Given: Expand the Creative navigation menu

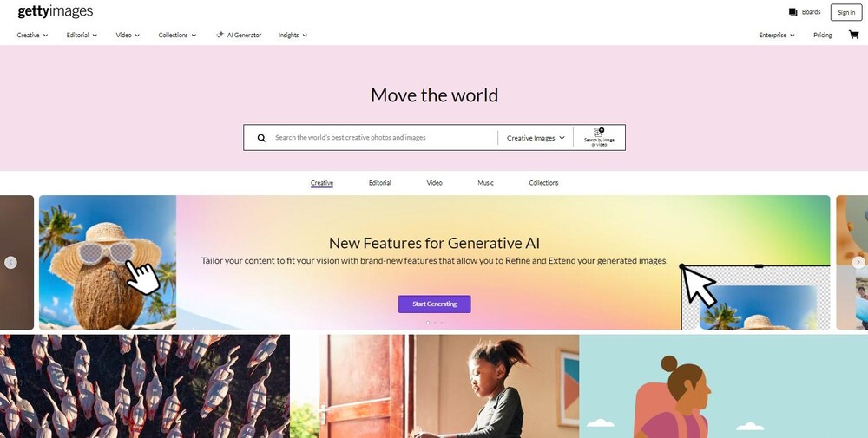Looking at the screenshot, I should point(32,35).
